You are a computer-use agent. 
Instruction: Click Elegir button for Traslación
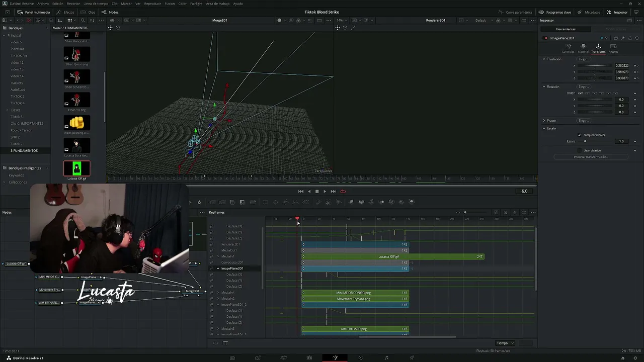point(583,59)
